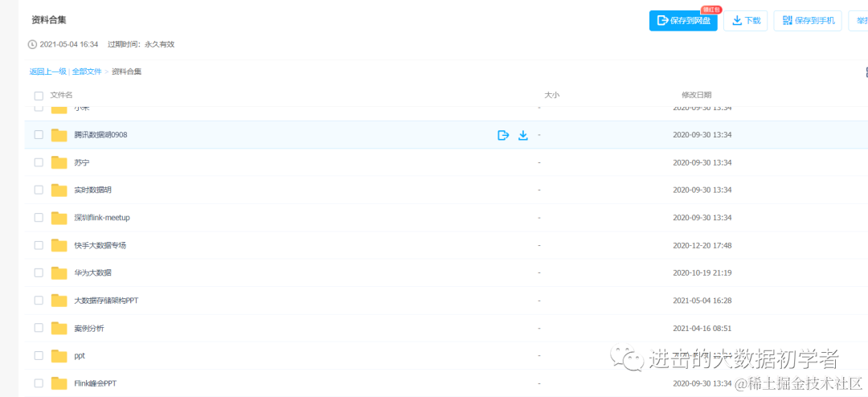The image size is (868, 397).
Task: Check the Flink峰会PPT row checkbox
Action: pos(39,383)
